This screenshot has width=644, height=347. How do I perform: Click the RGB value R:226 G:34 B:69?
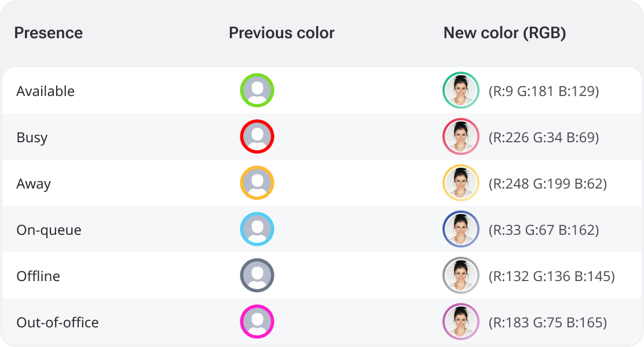tap(544, 138)
